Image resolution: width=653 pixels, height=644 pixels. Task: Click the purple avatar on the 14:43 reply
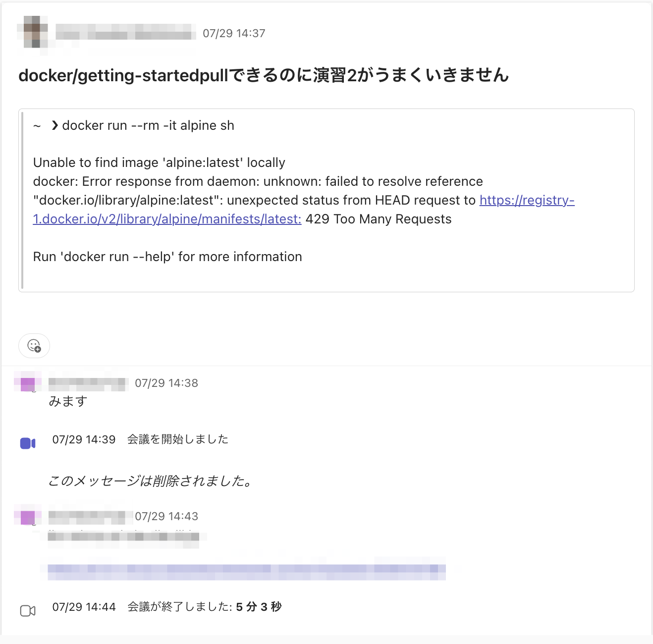[x=28, y=517]
